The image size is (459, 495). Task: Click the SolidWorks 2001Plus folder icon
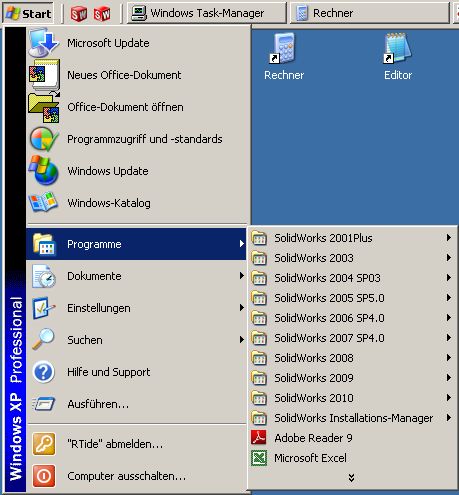pos(259,238)
